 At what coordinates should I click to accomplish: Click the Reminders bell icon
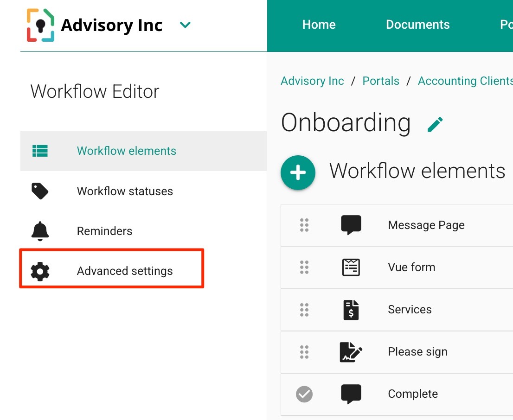point(40,230)
